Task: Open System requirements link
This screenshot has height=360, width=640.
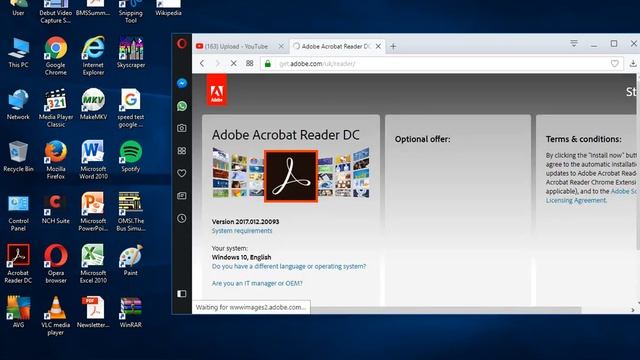Action: pyautogui.click(x=242, y=231)
